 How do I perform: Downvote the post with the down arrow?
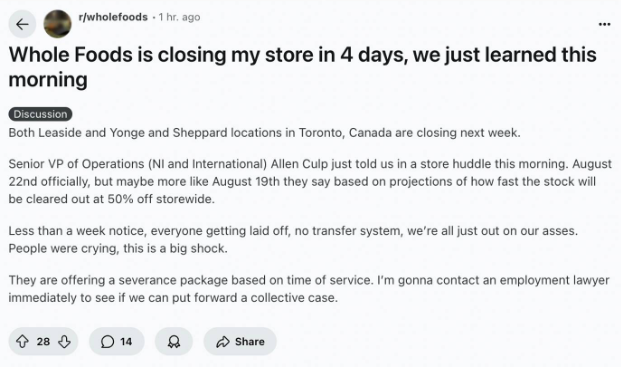(65, 341)
